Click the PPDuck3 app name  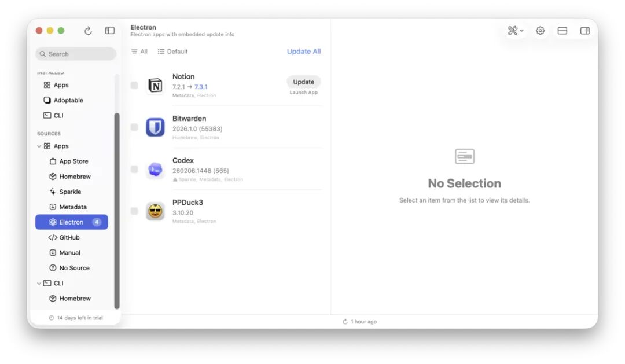pos(187,202)
